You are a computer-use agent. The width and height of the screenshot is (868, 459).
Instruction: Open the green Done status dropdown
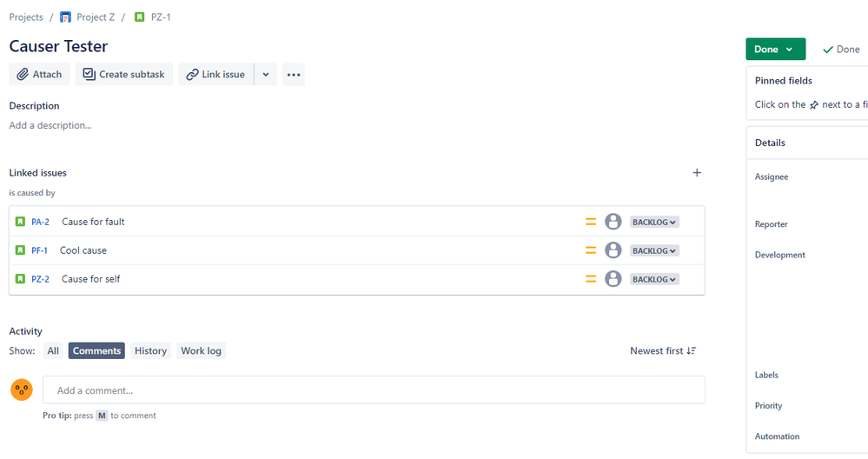click(x=776, y=50)
